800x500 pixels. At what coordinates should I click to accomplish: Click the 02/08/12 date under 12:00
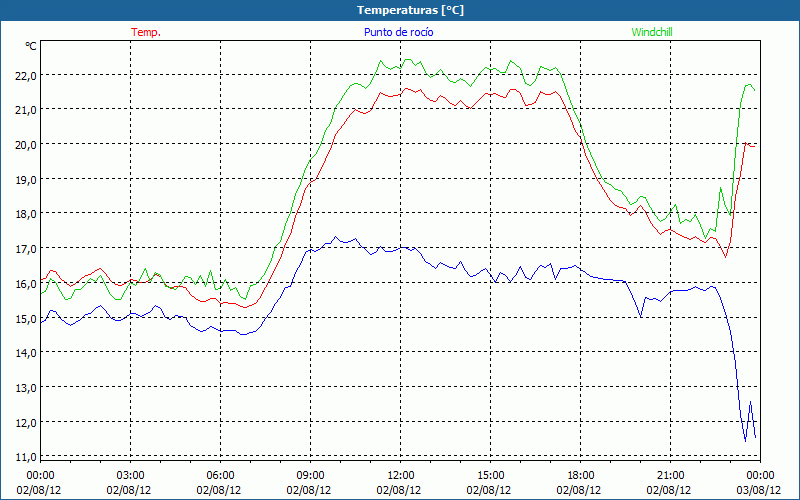pos(399,490)
